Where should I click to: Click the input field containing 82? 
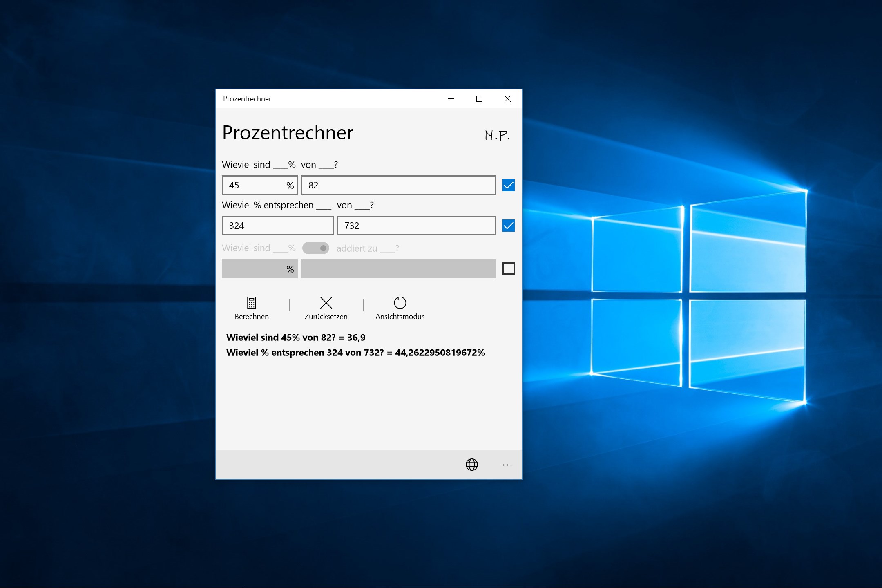click(x=398, y=185)
